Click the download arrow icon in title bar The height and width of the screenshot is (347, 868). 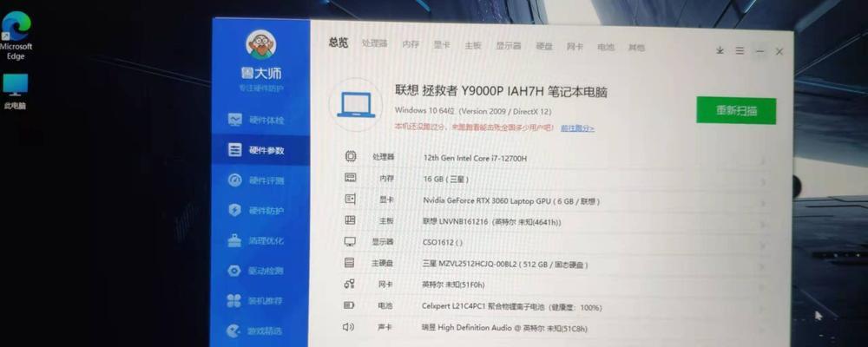click(x=720, y=50)
